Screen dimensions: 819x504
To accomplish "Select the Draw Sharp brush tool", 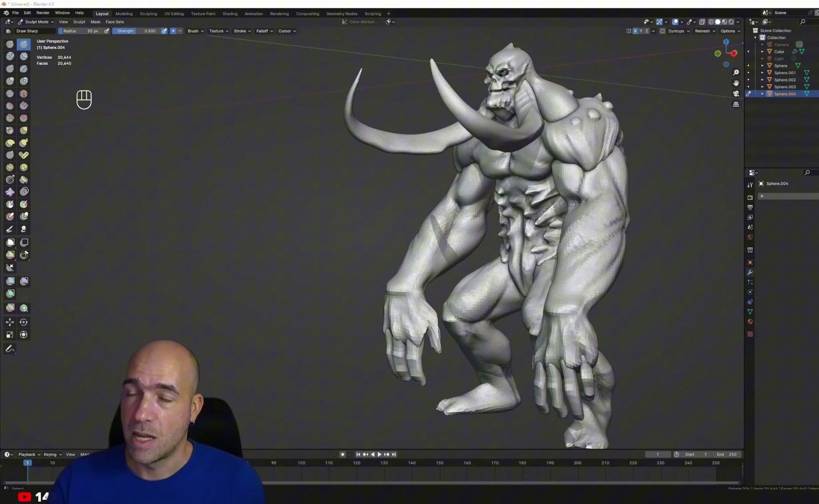I will click(x=23, y=44).
